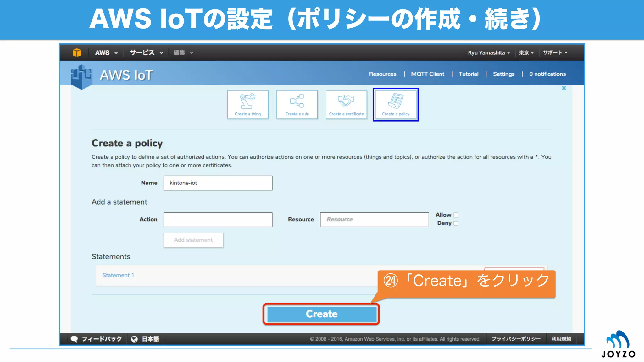The height and width of the screenshot is (362, 644).
Task: Open the Resources tab
Action: [382, 74]
